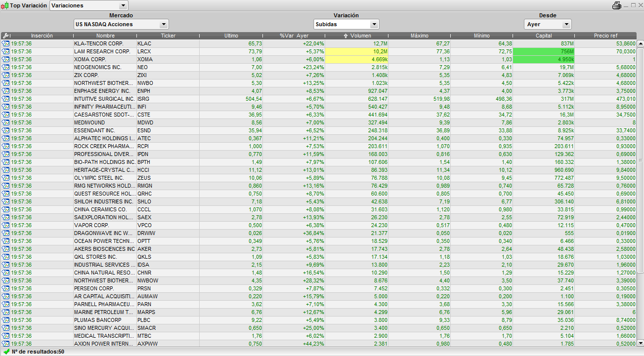Open chart icon for MARINE PETROLEUM row
This screenshot has width=644, height=356.
(x=5, y=312)
